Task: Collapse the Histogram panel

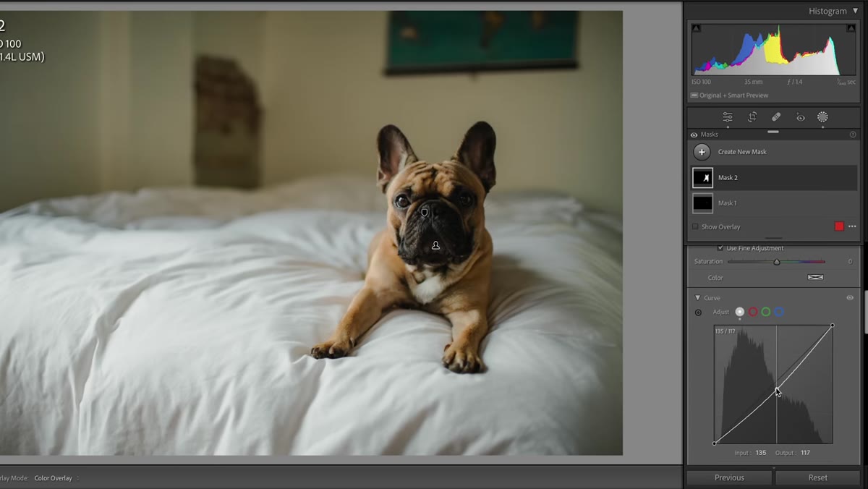Action: [855, 11]
